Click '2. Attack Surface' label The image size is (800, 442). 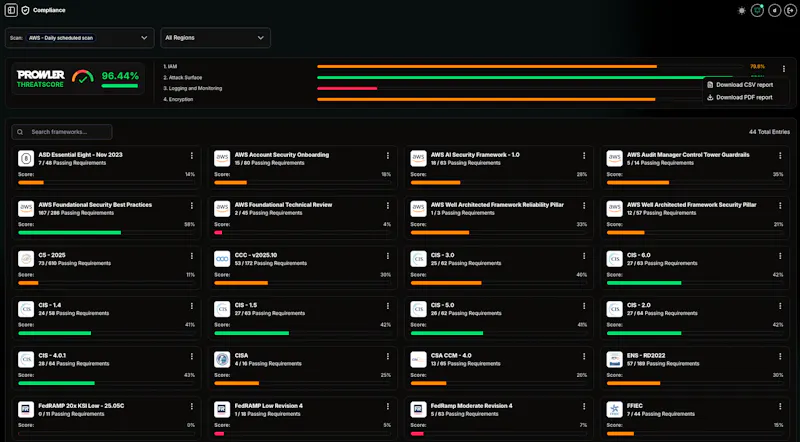point(183,78)
